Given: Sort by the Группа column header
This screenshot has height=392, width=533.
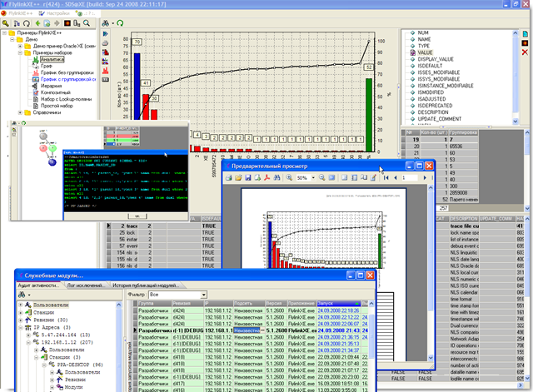Looking at the screenshot, I should pos(155,303).
